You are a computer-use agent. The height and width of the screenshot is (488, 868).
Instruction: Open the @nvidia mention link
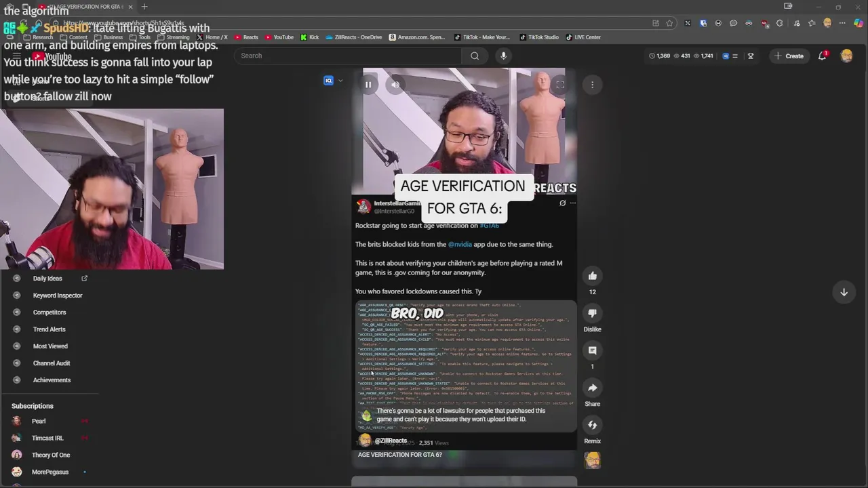click(x=460, y=244)
